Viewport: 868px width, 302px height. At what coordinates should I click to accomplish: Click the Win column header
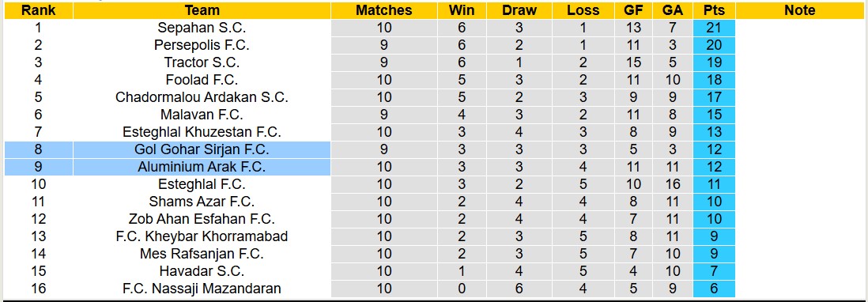[461, 10]
